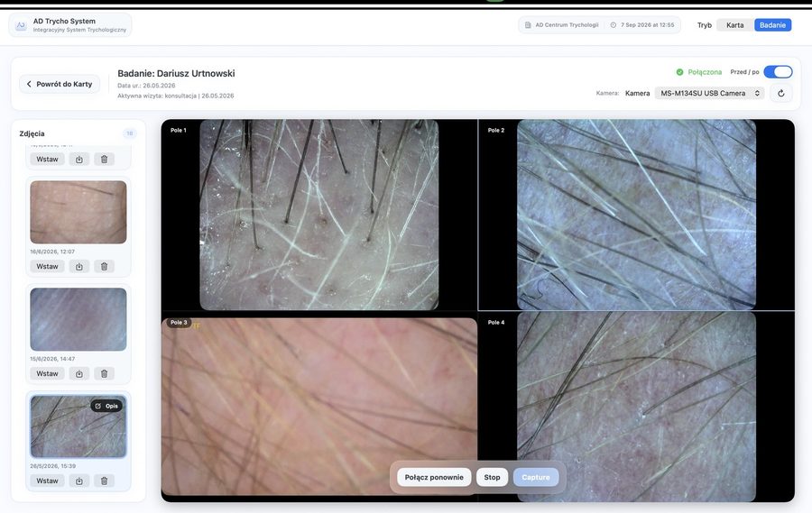Viewport: 812px width, 513px height.
Task: Click the 'Data ur.: 26.05.2026' text
Action: tap(146, 86)
